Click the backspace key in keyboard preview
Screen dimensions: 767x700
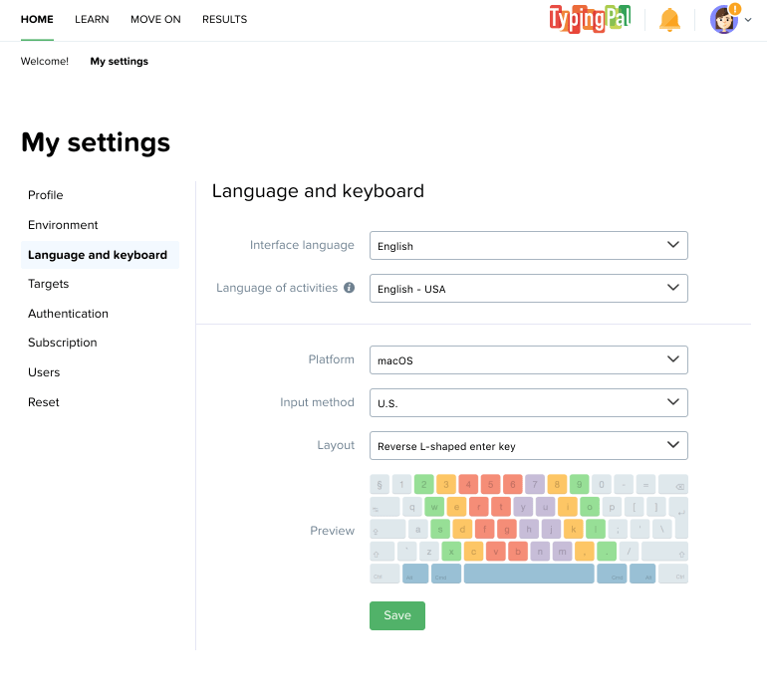click(x=673, y=485)
